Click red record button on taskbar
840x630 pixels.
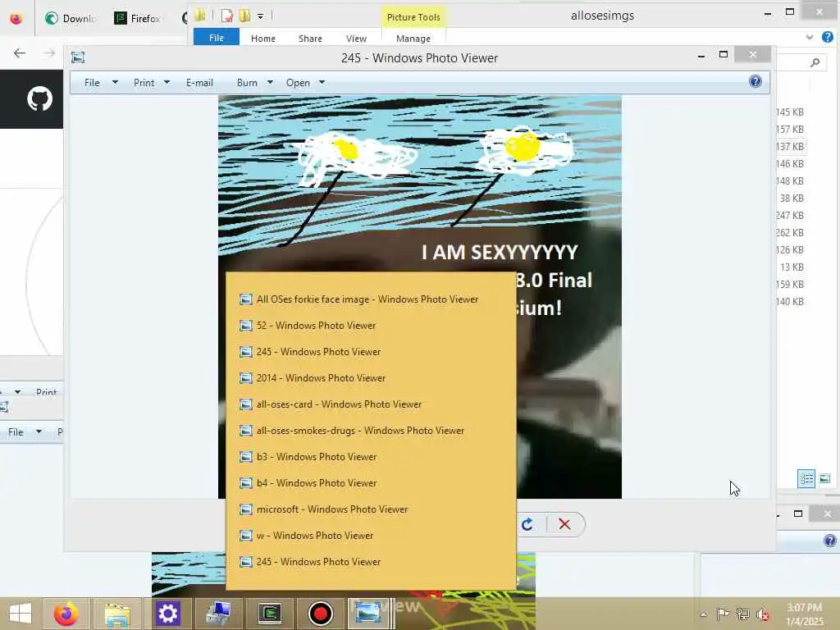[321, 614]
